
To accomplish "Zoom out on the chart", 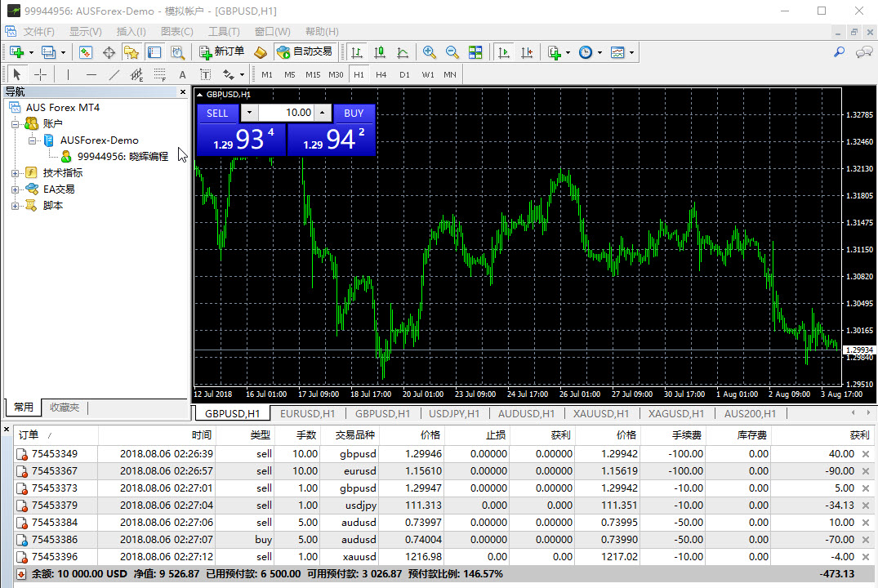I will click(x=452, y=52).
